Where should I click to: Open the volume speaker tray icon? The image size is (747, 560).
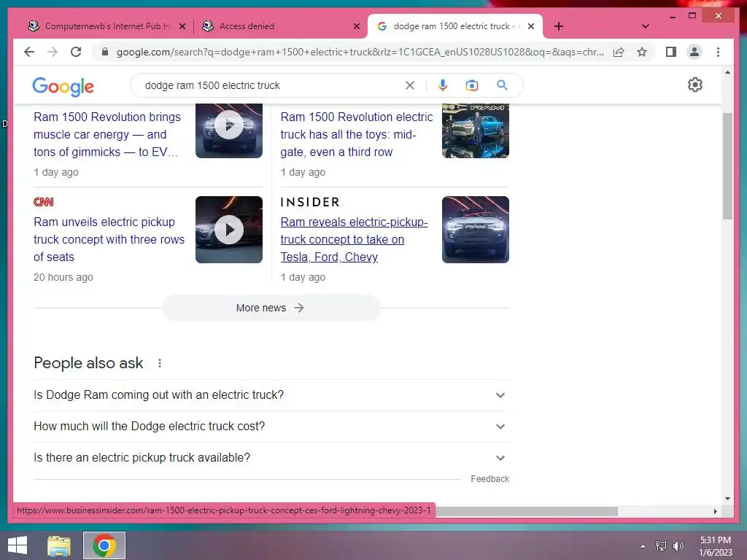coord(678,546)
